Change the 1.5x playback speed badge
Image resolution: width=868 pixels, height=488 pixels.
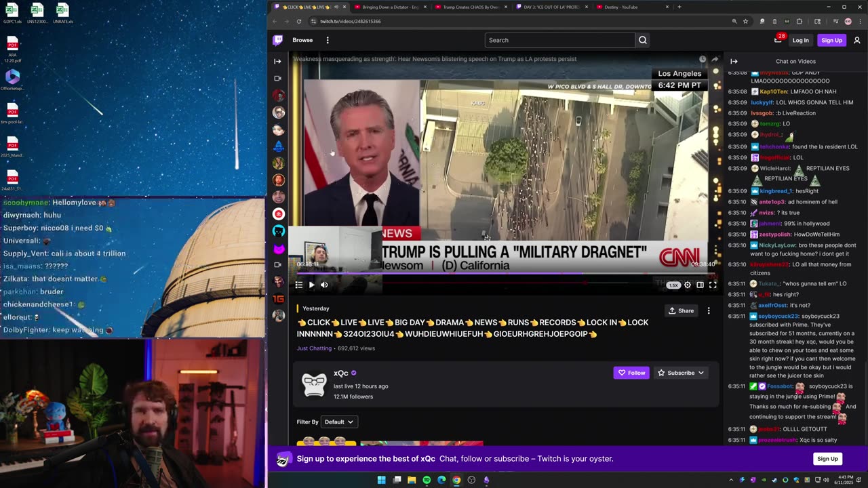pyautogui.click(x=673, y=285)
